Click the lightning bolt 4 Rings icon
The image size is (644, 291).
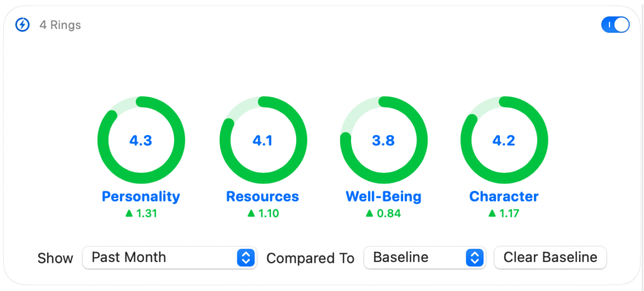pyautogui.click(x=23, y=25)
